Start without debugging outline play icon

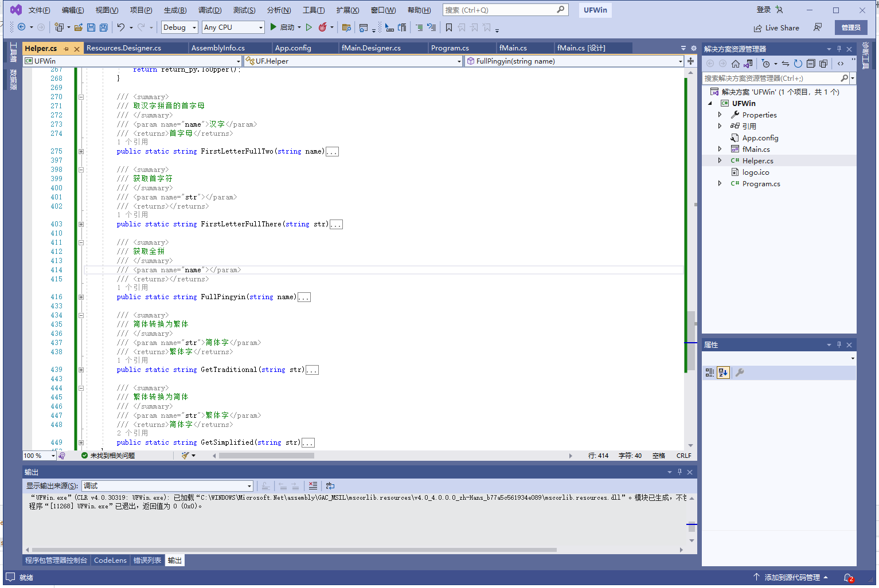309,27
